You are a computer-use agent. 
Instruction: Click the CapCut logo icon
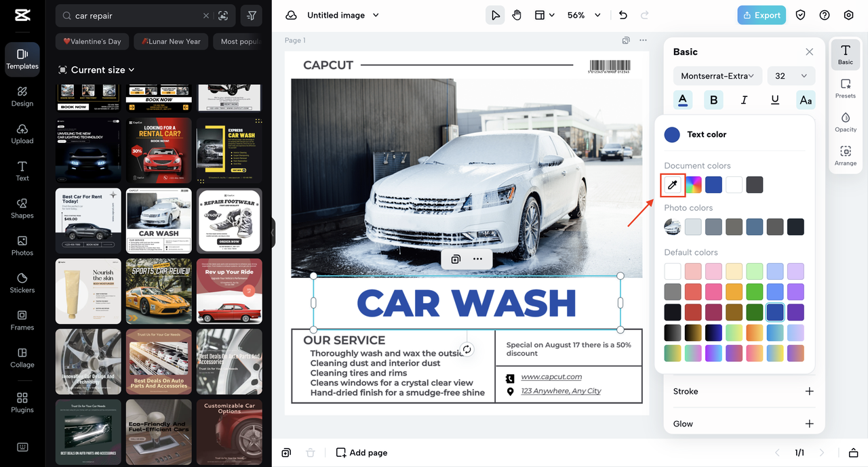point(22,16)
